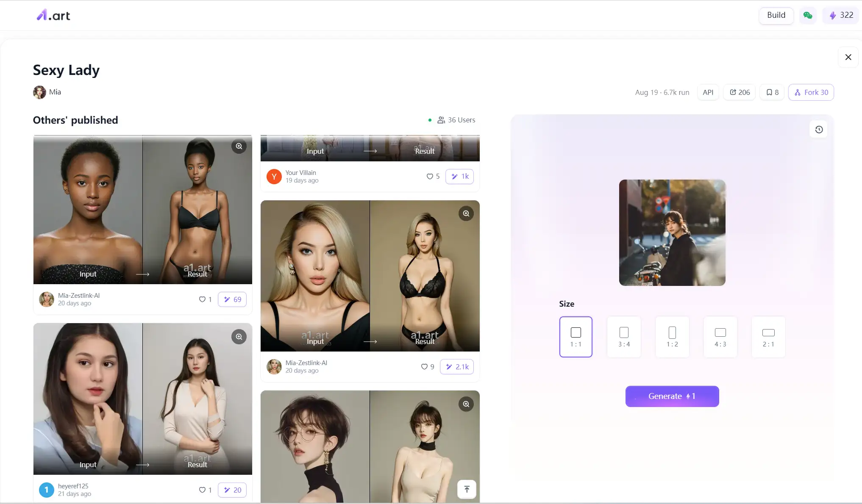Screen dimensions: 862x504
Task: Like the Mia-Zestlink-AI post with 1 like
Action: tap(202, 299)
